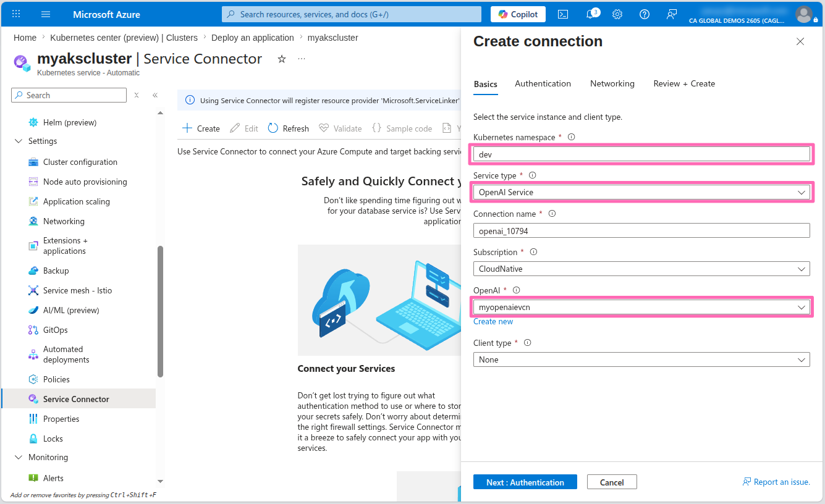This screenshot has width=825, height=504.
Task: Click the GitOps icon in sidebar
Action: click(x=33, y=330)
